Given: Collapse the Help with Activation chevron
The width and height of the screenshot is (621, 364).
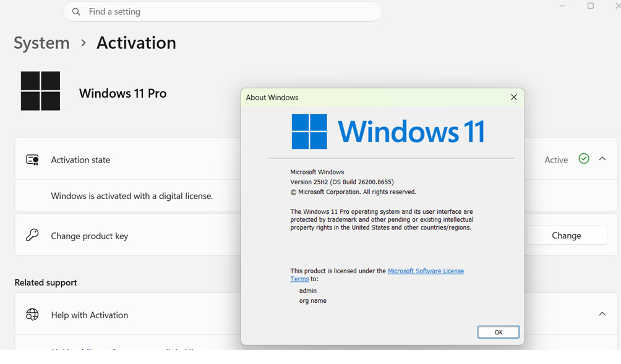Looking at the screenshot, I should coord(602,314).
